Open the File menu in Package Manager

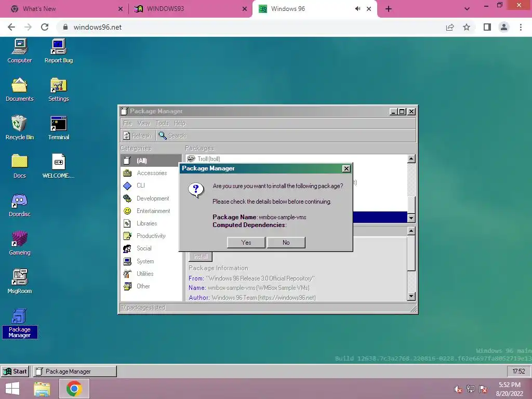pos(128,123)
